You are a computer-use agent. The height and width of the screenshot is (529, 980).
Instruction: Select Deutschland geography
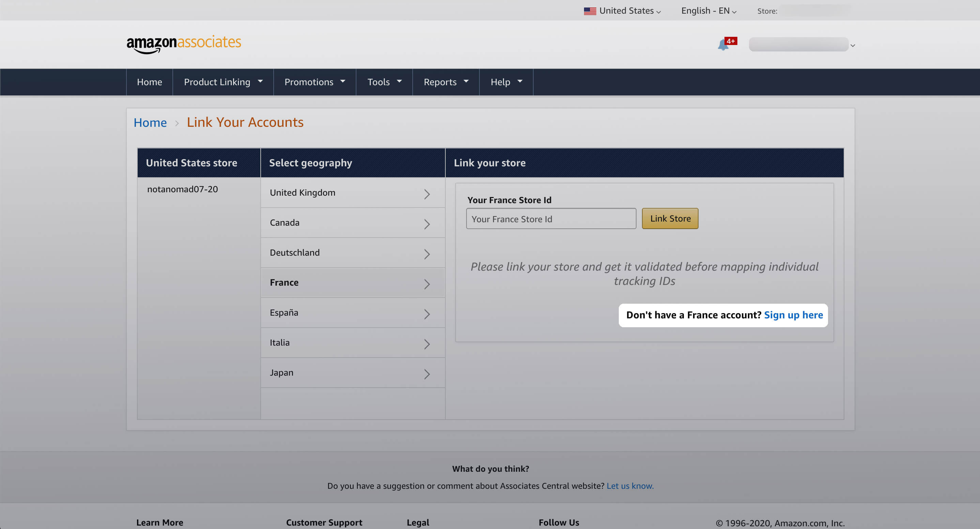pos(353,253)
